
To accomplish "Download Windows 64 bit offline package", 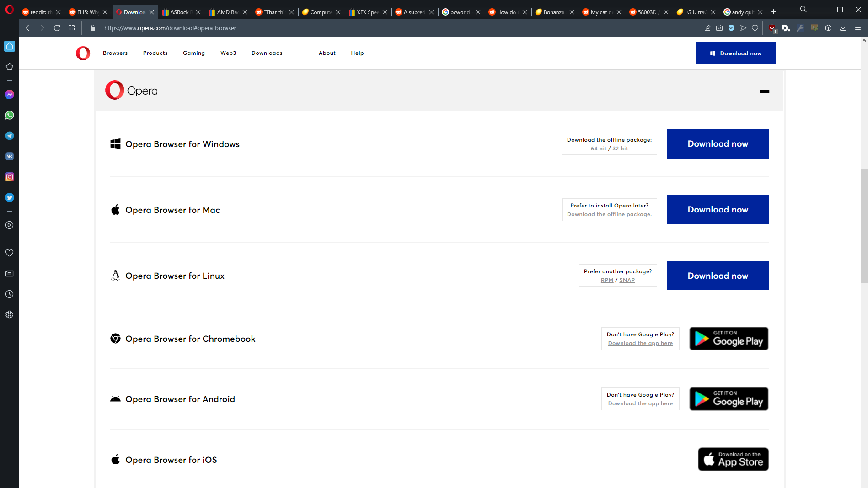I will 599,149.
